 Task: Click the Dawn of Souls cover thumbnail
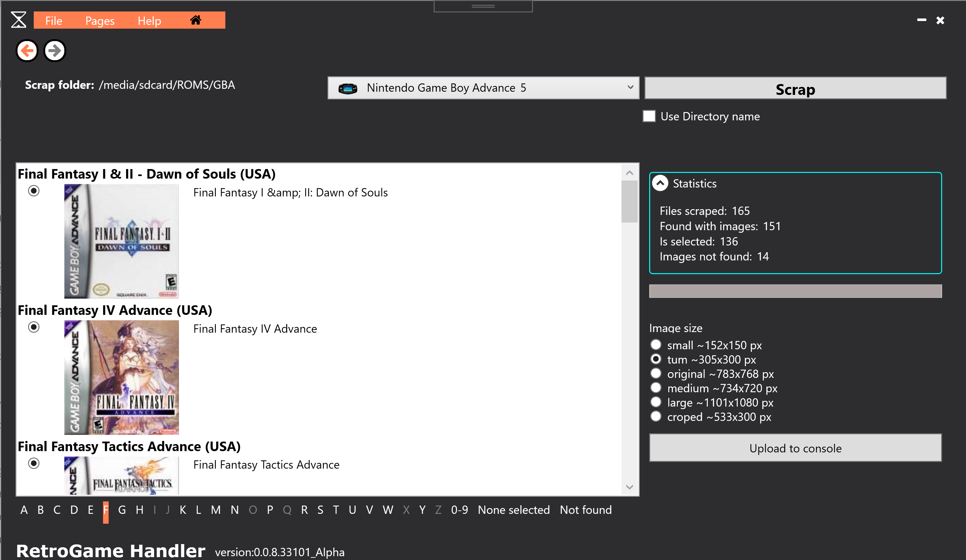(121, 241)
